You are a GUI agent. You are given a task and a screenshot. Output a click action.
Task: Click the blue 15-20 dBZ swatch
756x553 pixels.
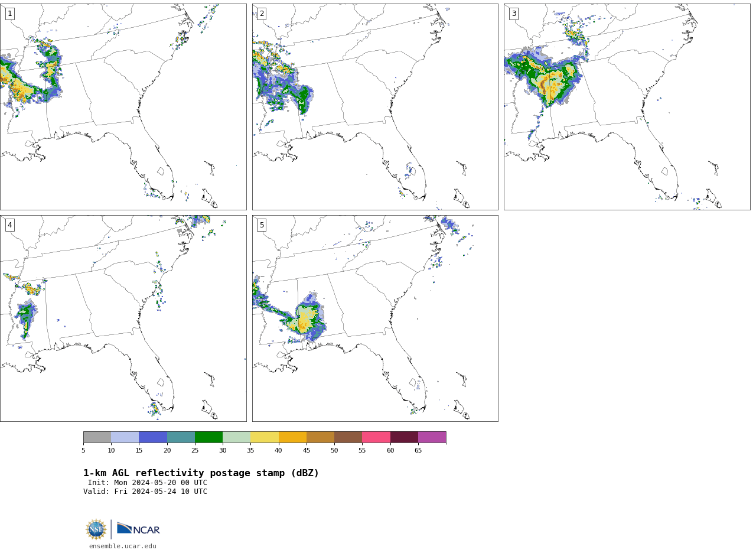coord(153,437)
